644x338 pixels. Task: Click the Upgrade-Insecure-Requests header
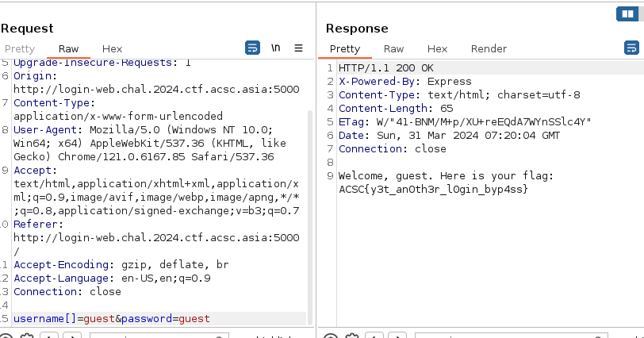click(102, 63)
